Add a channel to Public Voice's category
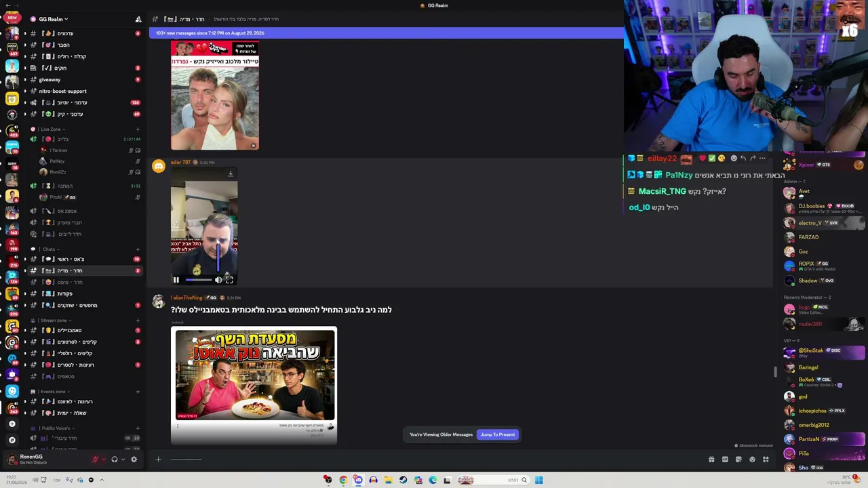The height and width of the screenshot is (488, 868). [138, 428]
